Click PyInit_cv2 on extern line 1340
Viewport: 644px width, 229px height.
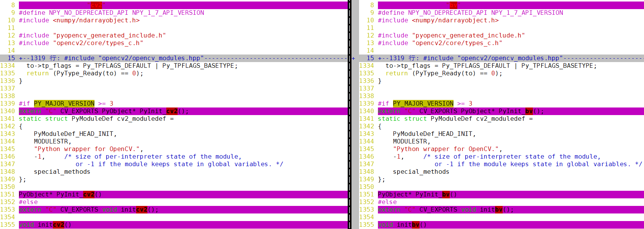click(x=159, y=111)
